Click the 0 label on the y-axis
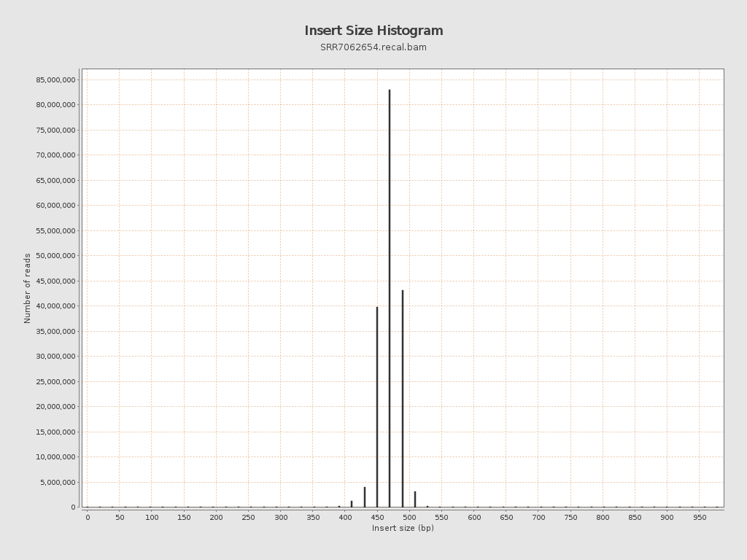Screen dimensions: 747x560 74,507
